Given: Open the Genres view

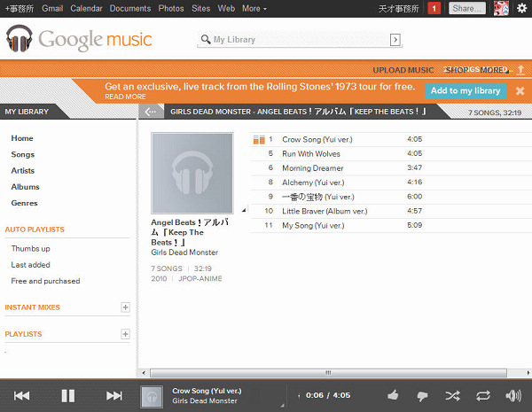Looking at the screenshot, I should 24,203.
